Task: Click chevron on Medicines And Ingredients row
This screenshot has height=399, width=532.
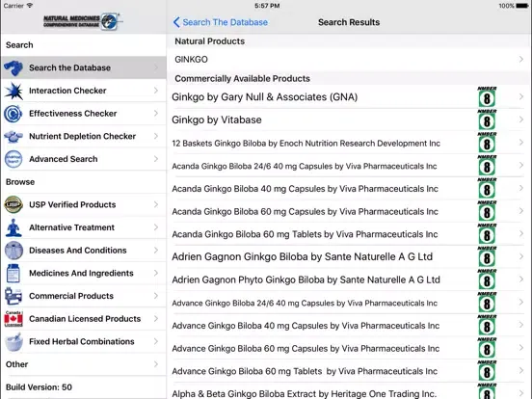Action: click(156, 273)
